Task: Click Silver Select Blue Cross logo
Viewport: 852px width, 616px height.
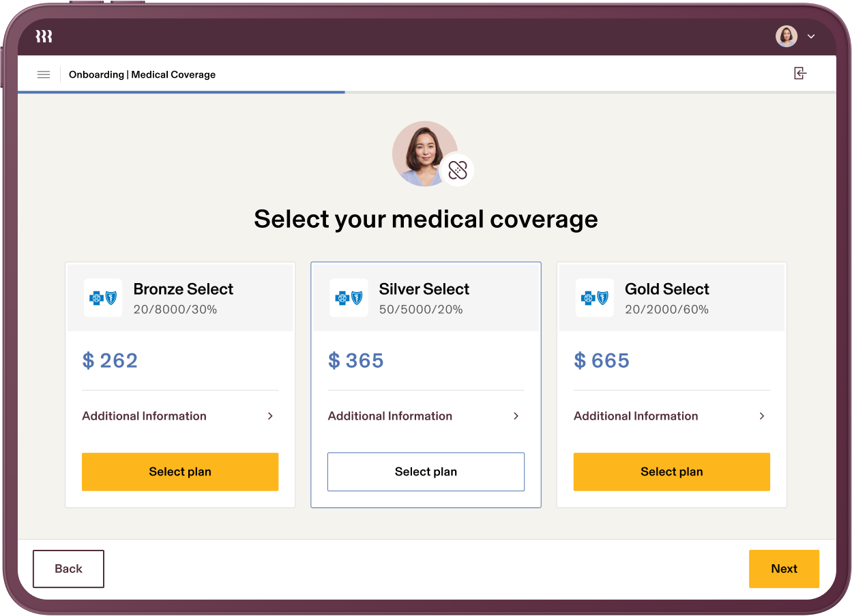Action: (349, 297)
